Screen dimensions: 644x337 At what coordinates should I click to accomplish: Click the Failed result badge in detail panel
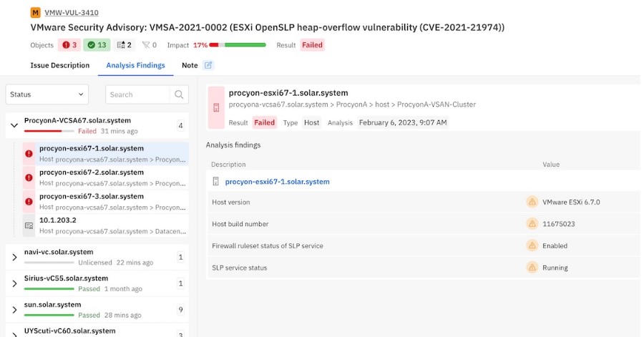coord(264,122)
